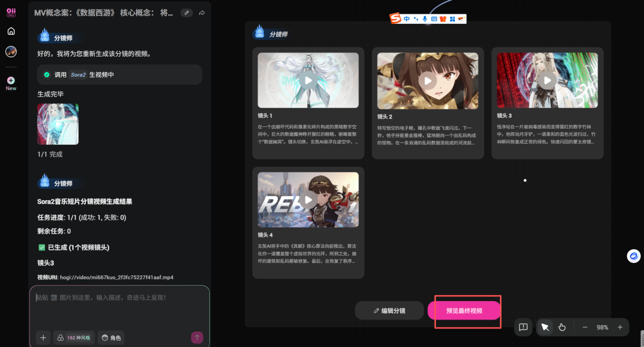Open the 镜头 2 card description text
The height and width of the screenshot is (347, 644).
pos(428,135)
